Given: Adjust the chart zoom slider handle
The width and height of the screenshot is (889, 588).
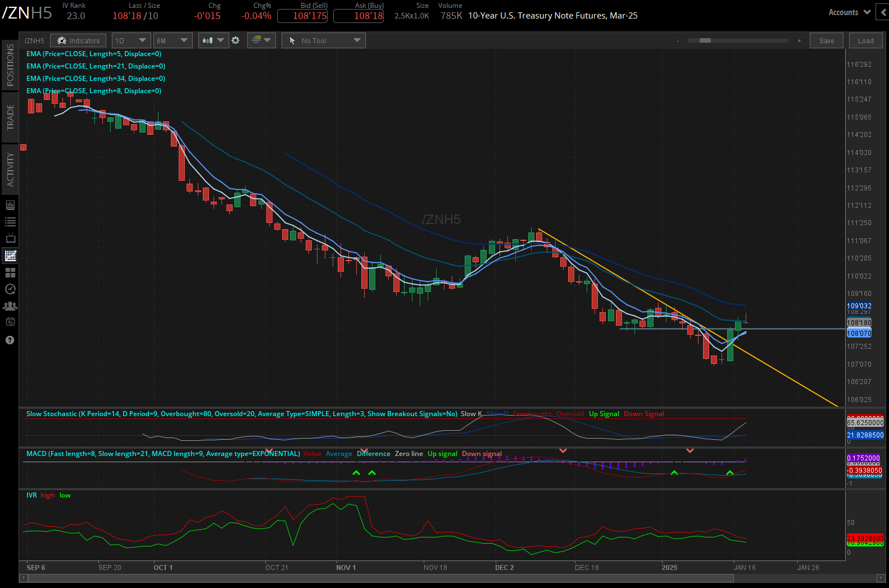Looking at the screenshot, I should 705,40.
